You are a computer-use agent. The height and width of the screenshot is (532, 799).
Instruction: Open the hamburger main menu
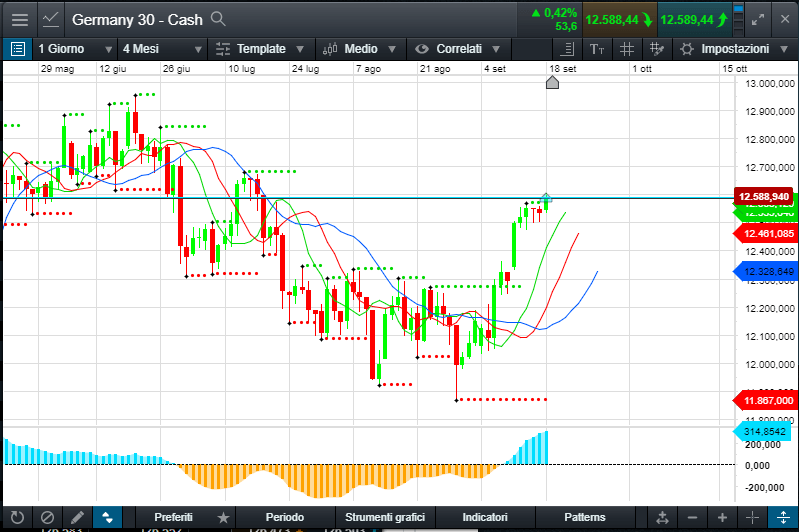19,18
